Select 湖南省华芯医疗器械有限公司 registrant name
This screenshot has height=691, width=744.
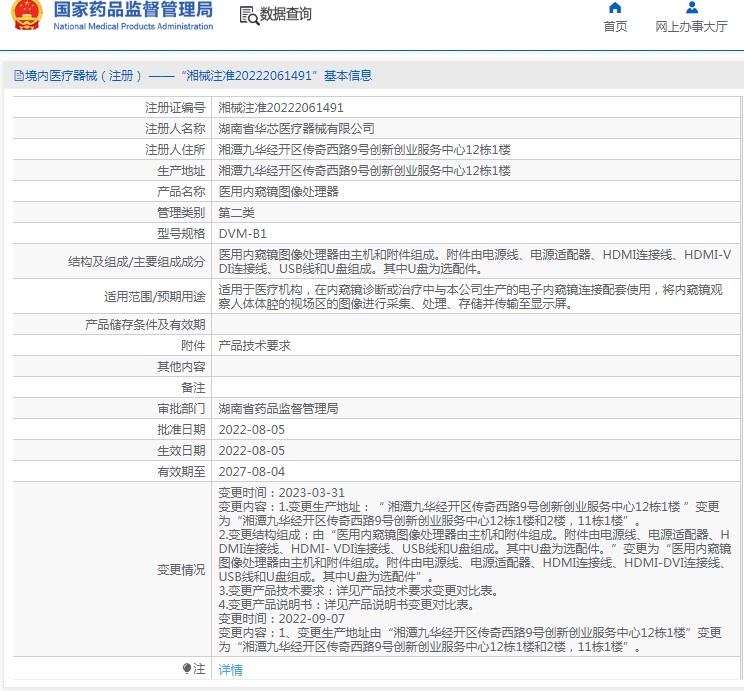(x=296, y=129)
